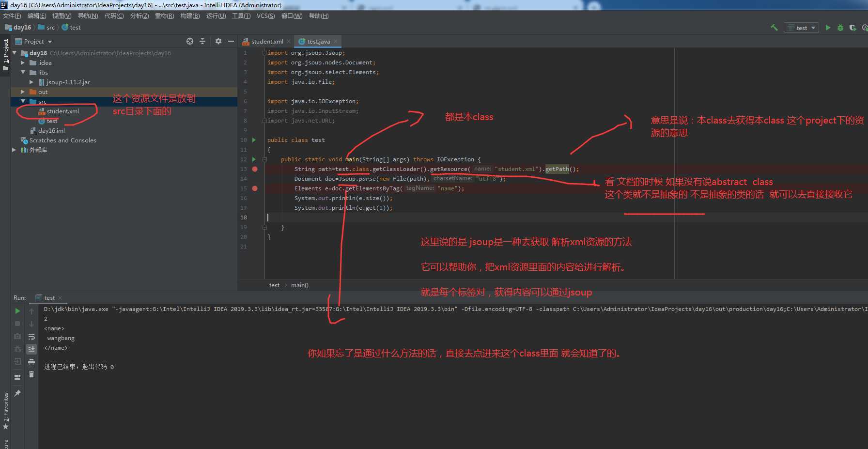This screenshot has width=868, height=449.
Task: Expand the 外部库 external libraries node
Action: [14, 150]
